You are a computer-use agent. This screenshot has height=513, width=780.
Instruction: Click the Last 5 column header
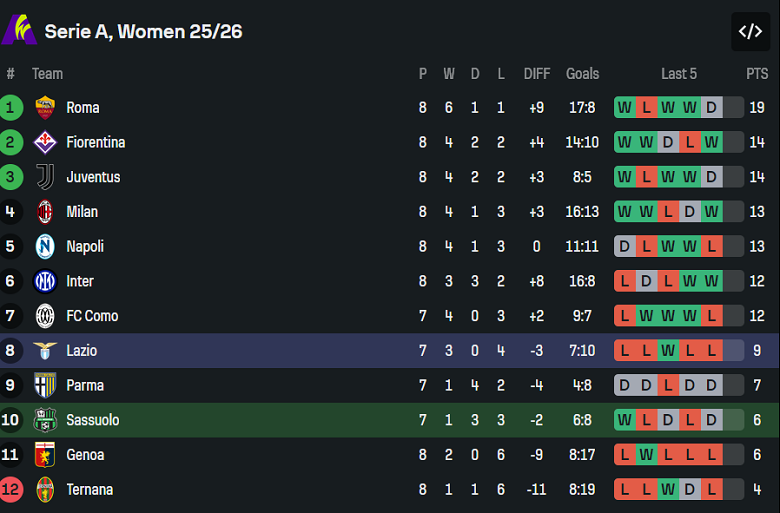pos(679,73)
